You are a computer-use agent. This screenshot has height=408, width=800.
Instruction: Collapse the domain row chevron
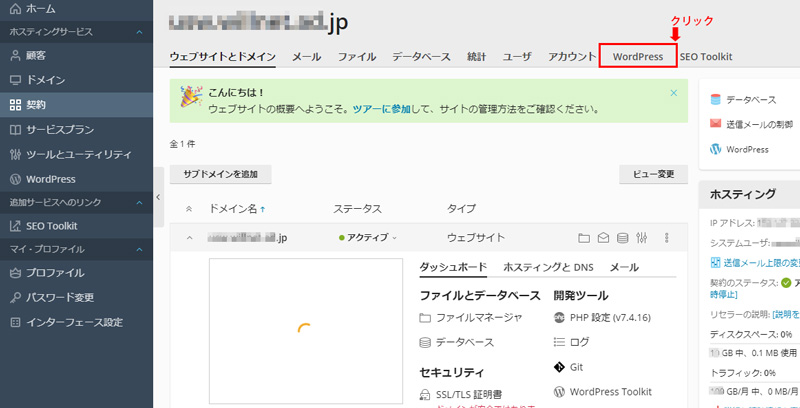(x=189, y=238)
